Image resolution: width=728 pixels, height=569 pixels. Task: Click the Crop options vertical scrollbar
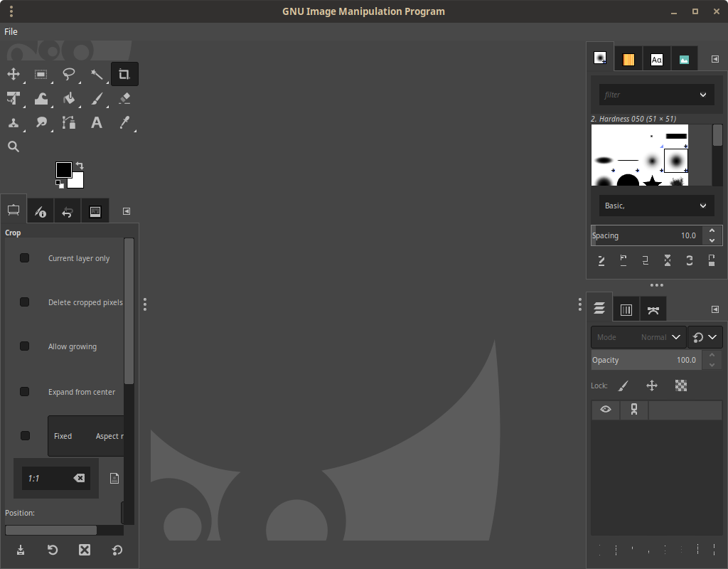[x=129, y=312]
